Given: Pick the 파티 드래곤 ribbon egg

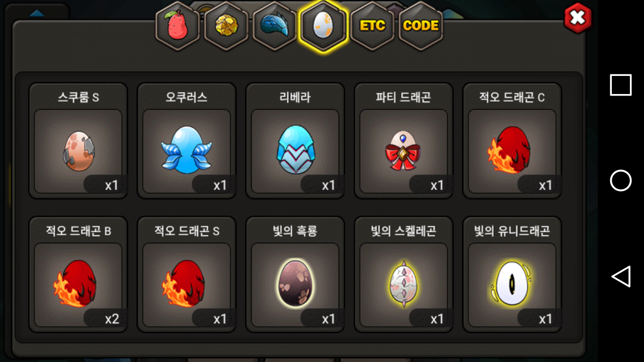Looking at the screenshot, I should [x=404, y=141].
